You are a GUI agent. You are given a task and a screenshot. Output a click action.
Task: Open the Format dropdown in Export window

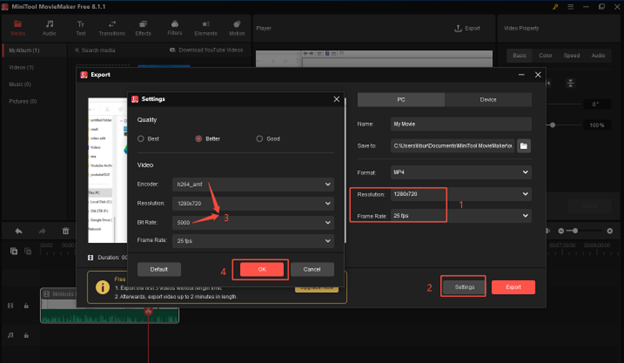[x=461, y=172]
